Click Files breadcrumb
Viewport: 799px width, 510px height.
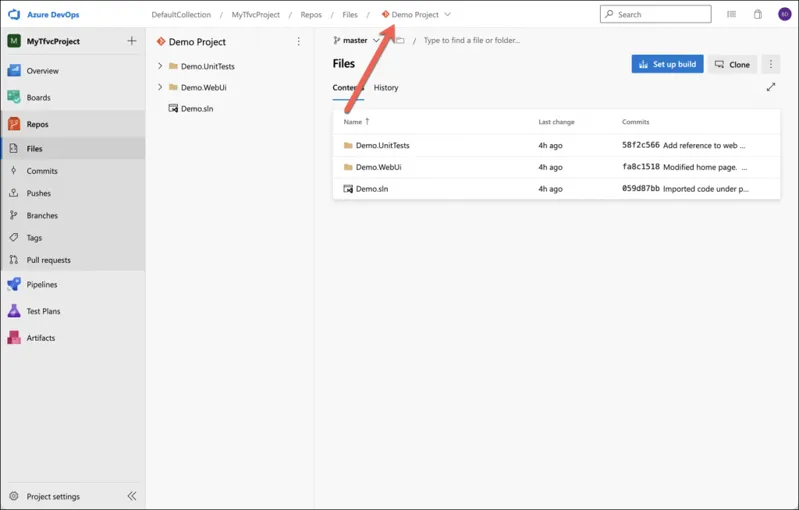coord(350,14)
